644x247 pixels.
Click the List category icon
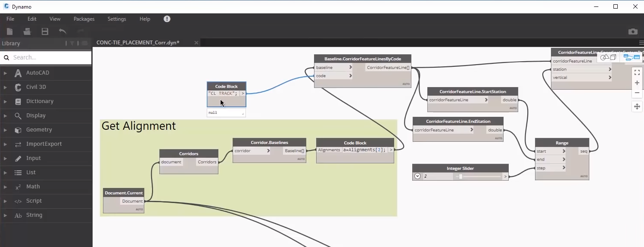(18, 172)
